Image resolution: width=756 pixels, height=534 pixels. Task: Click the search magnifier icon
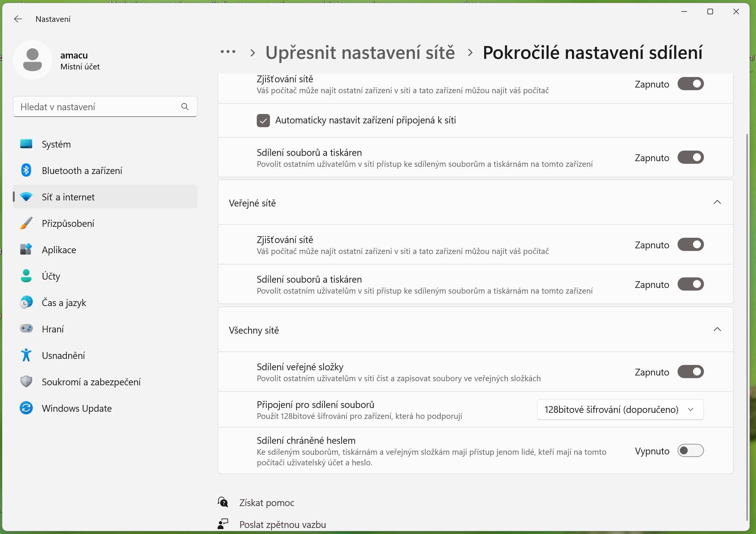pos(185,107)
